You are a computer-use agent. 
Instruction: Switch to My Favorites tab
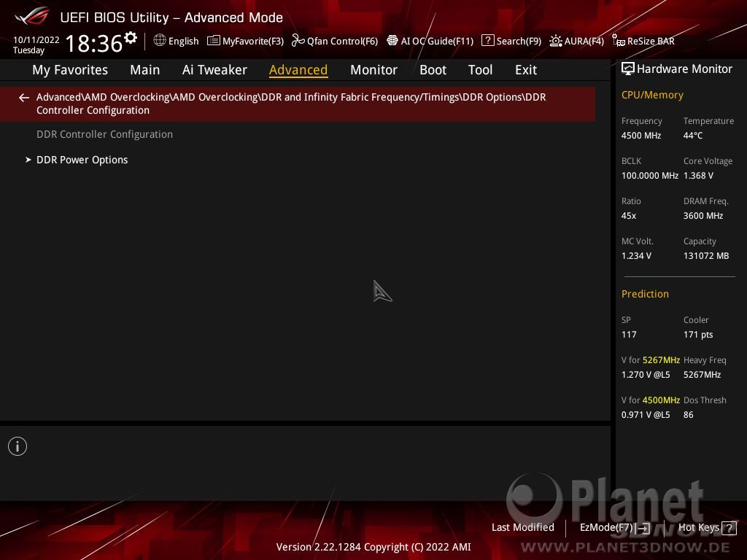[70, 70]
